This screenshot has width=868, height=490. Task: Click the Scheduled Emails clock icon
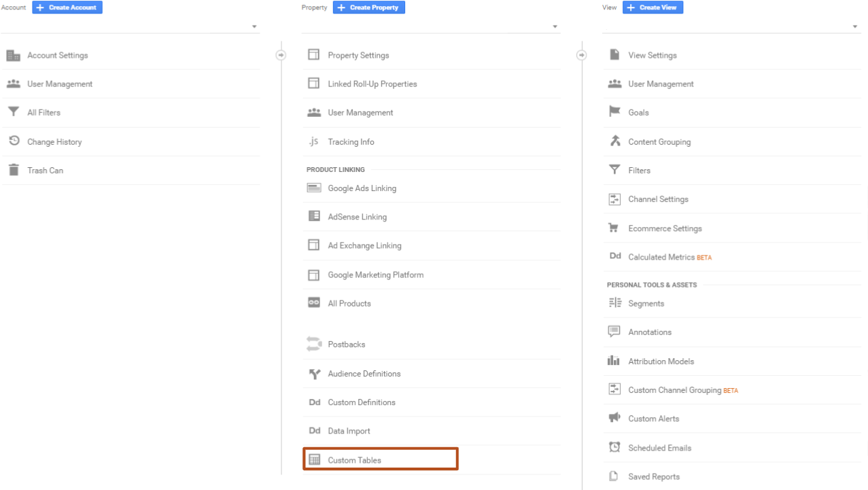coord(614,447)
